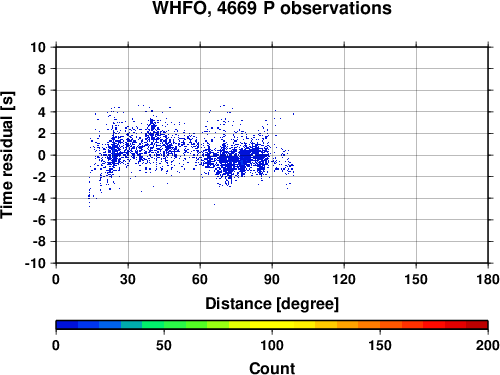The height and width of the screenshot is (375, 500).
Task: Click the x-axis tick label 30
Action: coord(128,279)
